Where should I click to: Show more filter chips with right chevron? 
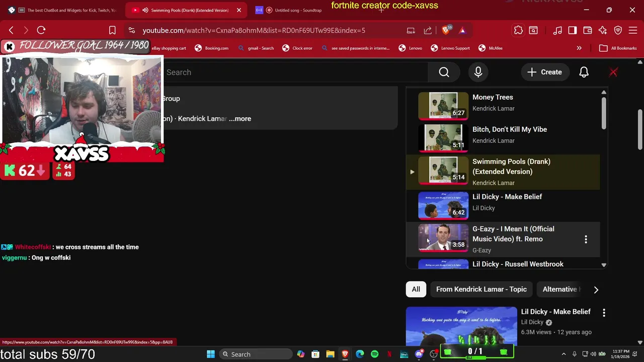click(x=596, y=290)
